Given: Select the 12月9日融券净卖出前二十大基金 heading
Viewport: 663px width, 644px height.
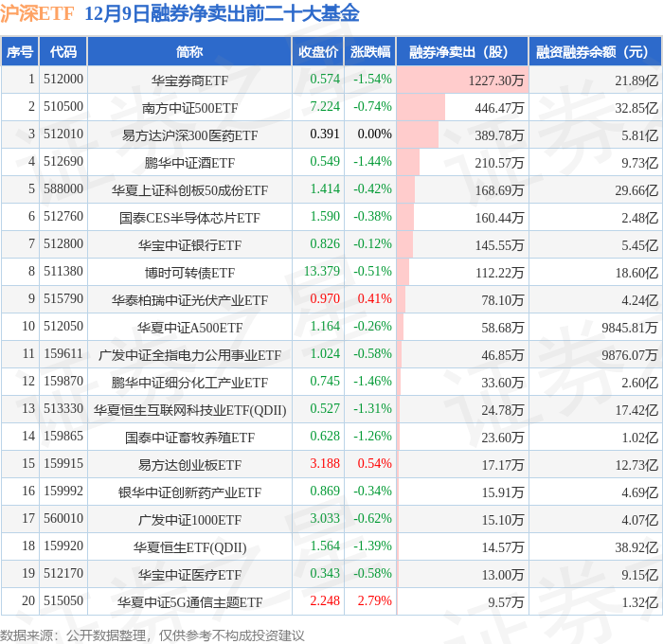Looking at the screenshot, I should pos(222,13).
